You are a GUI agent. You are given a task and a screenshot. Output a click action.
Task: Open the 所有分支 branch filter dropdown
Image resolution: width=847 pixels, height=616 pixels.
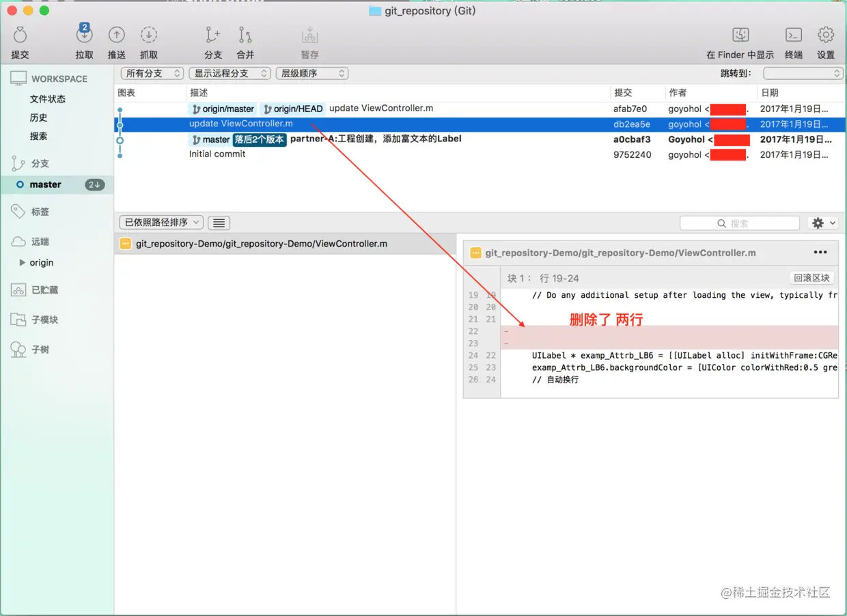(x=152, y=73)
